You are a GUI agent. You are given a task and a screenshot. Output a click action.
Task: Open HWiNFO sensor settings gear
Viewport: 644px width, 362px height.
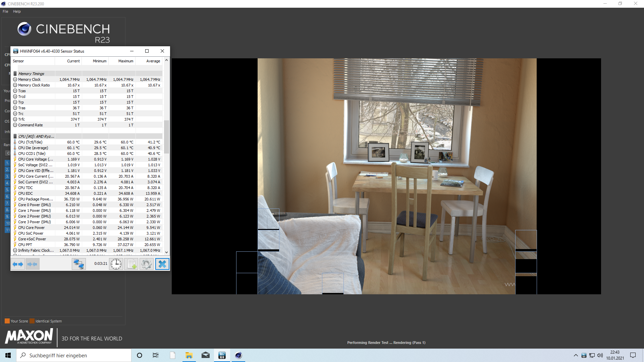[x=147, y=264]
